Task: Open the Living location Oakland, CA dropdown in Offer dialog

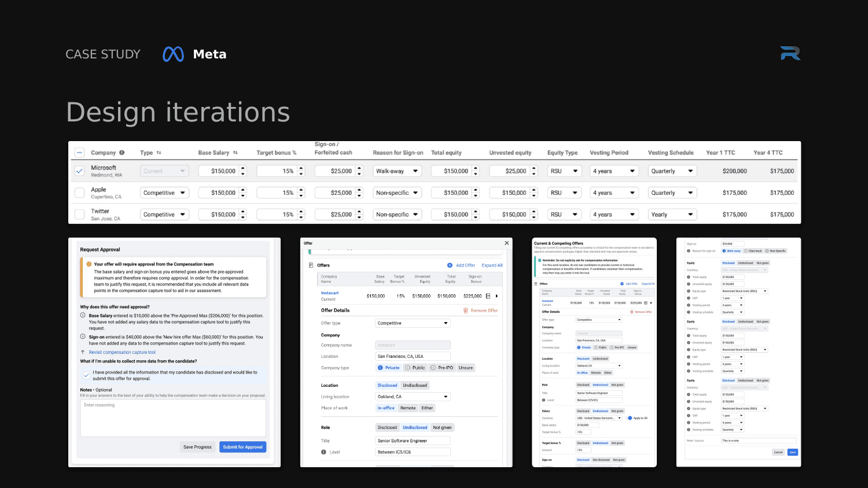Action: (413, 397)
